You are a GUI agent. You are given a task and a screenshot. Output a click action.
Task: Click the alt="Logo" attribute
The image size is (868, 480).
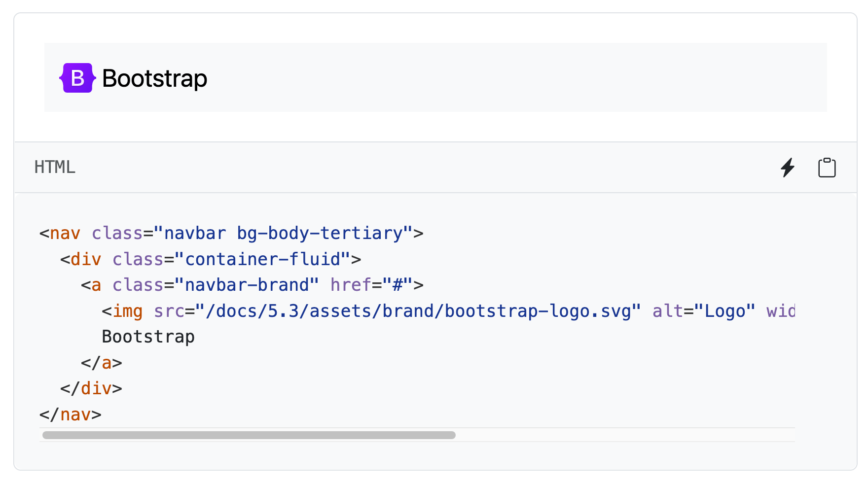[x=704, y=311]
